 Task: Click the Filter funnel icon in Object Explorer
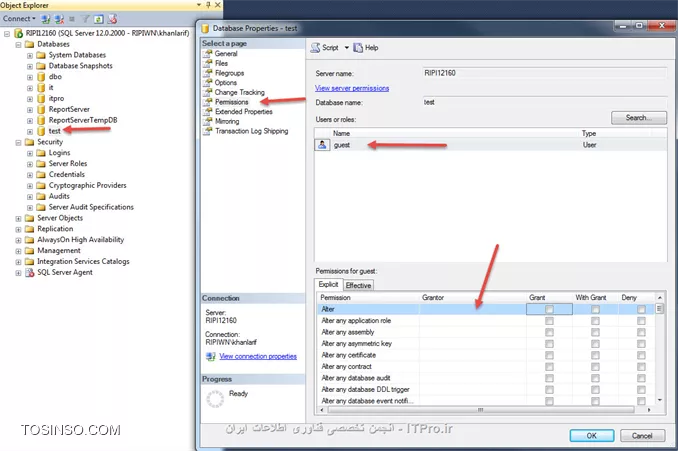click(x=86, y=19)
